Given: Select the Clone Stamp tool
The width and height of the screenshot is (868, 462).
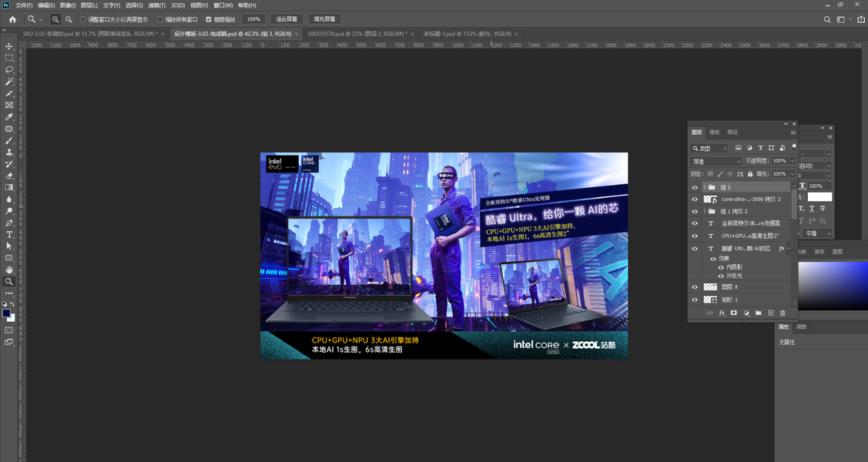Looking at the screenshot, I should tap(9, 152).
